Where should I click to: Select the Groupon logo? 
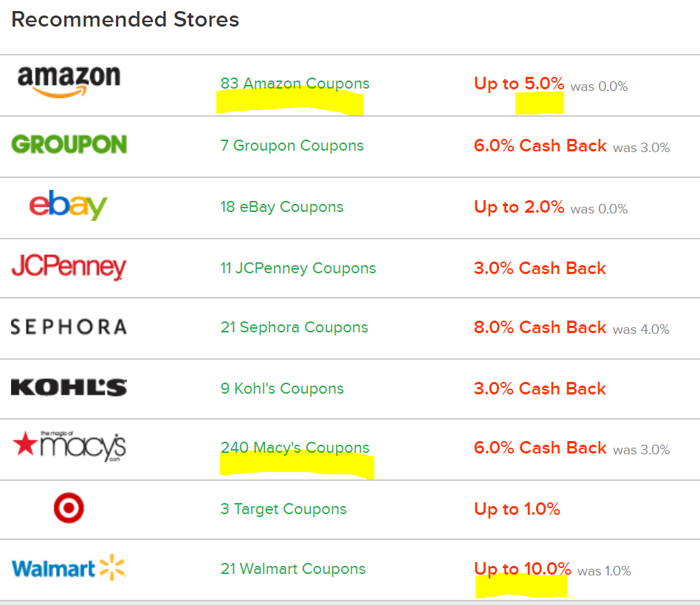[69, 146]
